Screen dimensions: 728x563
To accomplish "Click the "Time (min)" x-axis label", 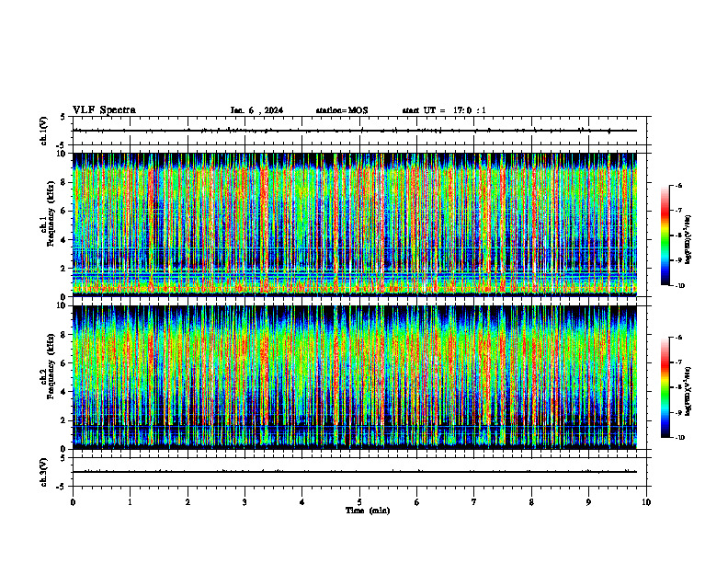I will click(x=368, y=511).
